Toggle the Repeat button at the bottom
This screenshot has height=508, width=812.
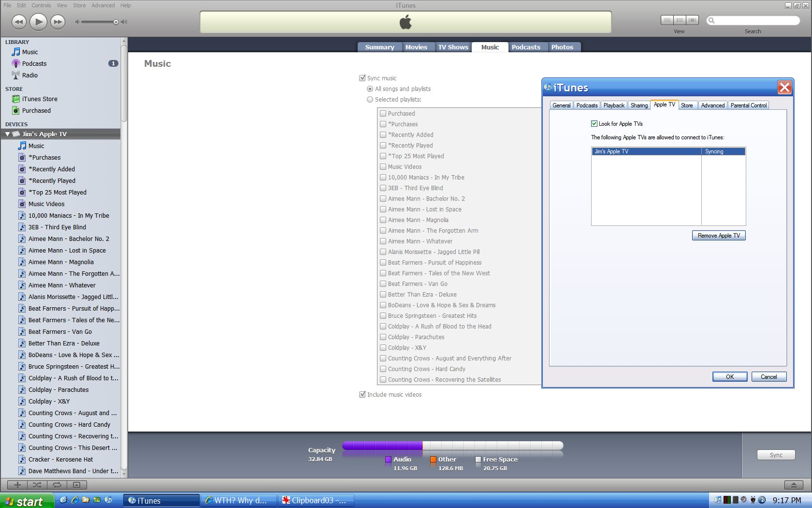tap(57, 484)
